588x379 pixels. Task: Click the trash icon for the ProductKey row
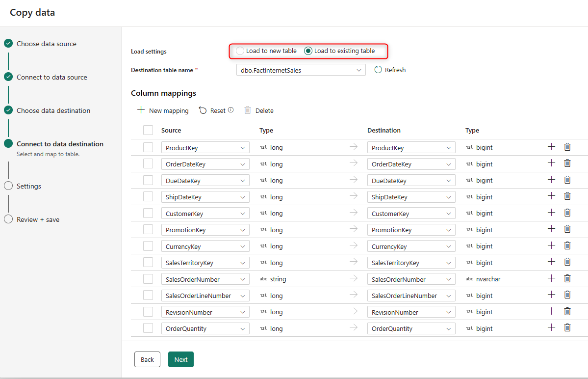click(x=567, y=147)
